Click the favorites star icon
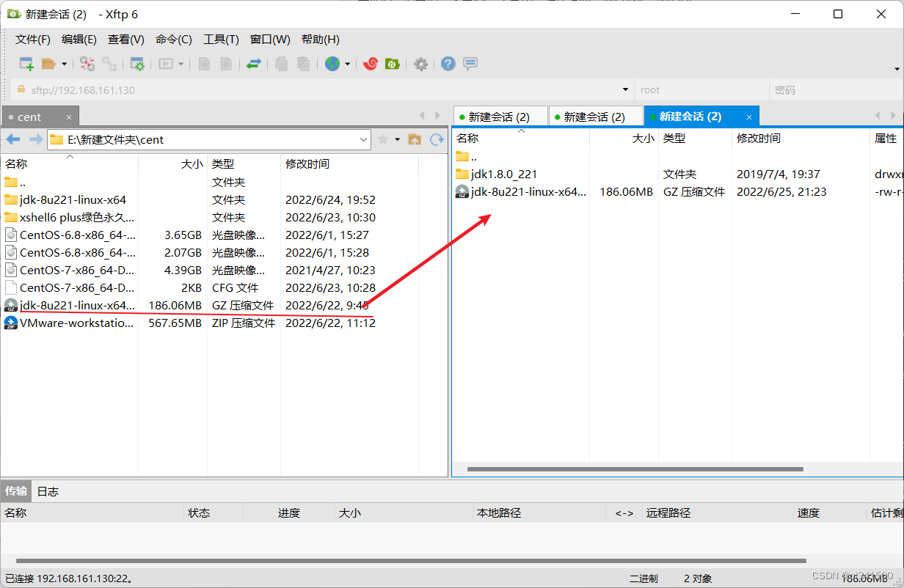904x588 pixels. [382, 139]
